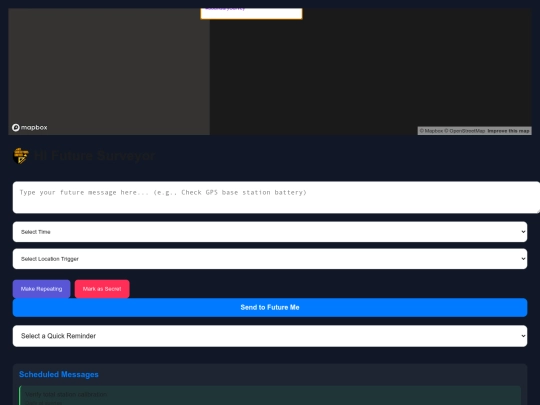540x405 pixels.
Task: Toggle the Mark as Secret button
Action: coord(102,289)
